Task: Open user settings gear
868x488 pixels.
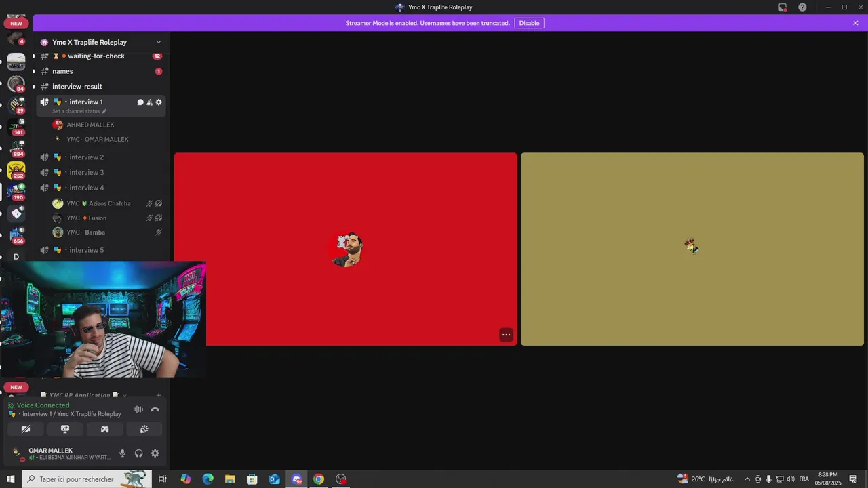Action: pyautogui.click(x=155, y=453)
